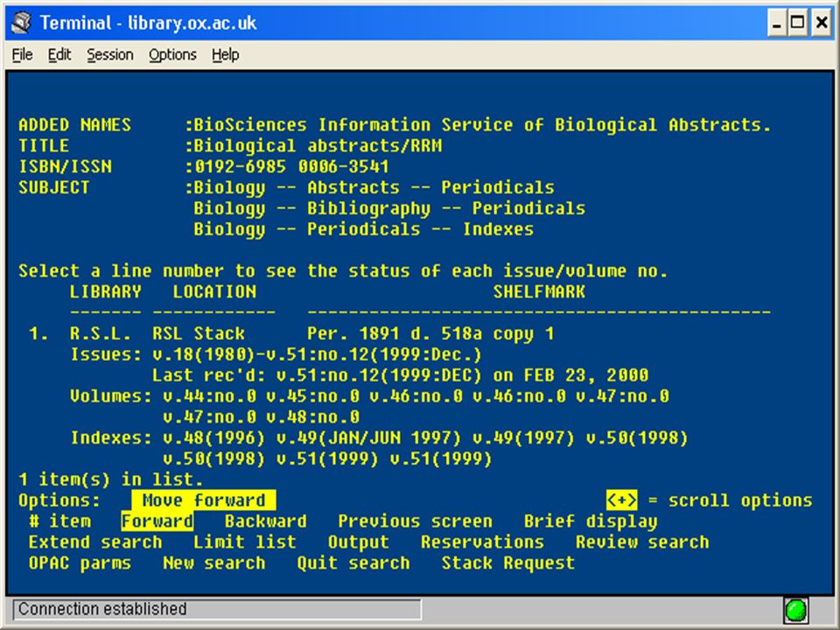Open the Session menu
Image resolution: width=840 pixels, height=630 pixels.
pos(110,54)
